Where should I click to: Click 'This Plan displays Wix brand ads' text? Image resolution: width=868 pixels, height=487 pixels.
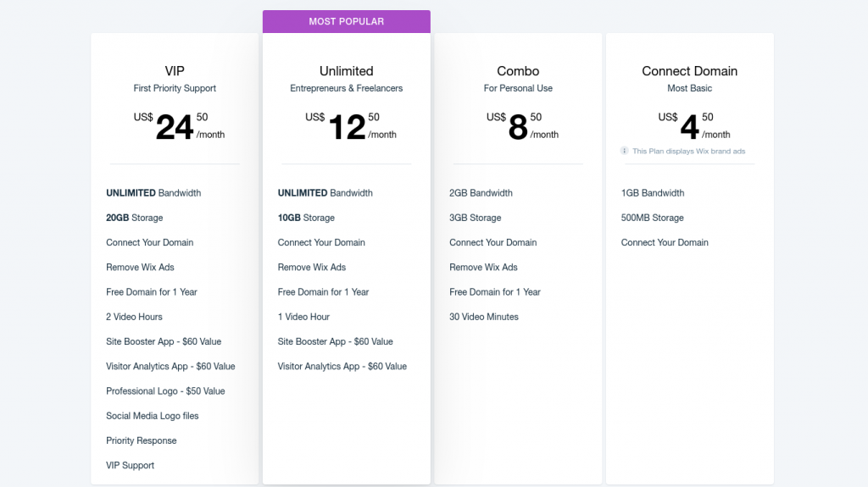click(x=688, y=151)
